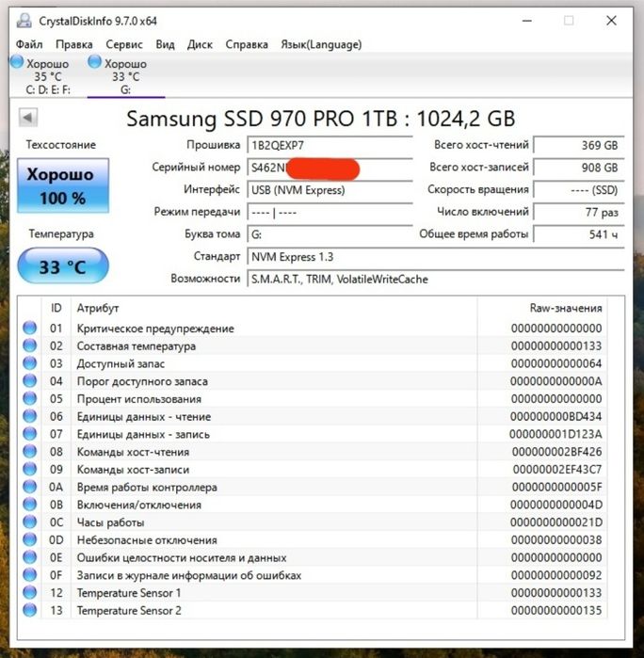Click status orb for Процент использования row
644x658 pixels.
click(x=30, y=398)
